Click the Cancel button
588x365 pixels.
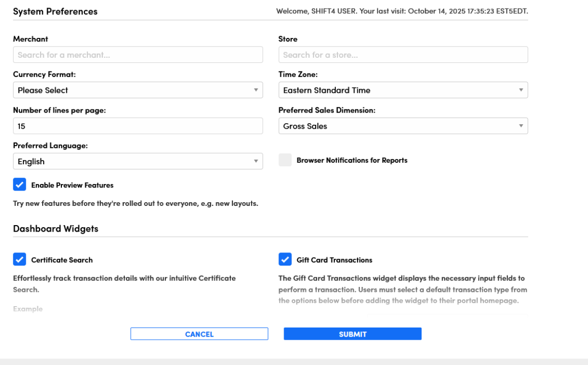[199, 334]
